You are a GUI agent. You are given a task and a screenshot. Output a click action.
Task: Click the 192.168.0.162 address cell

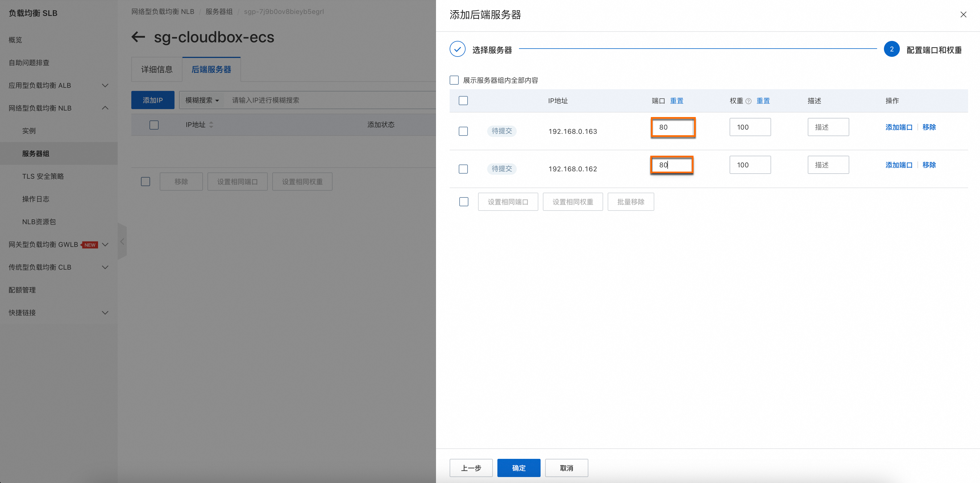tap(572, 169)
